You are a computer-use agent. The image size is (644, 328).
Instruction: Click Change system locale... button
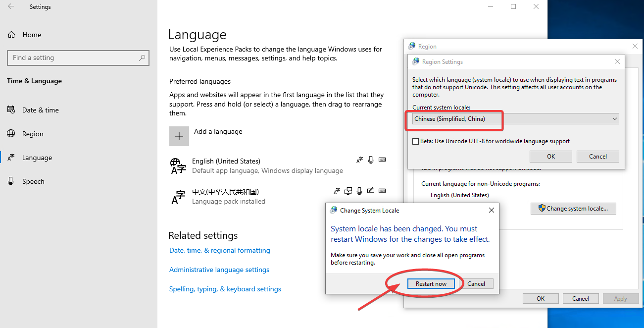573,209
